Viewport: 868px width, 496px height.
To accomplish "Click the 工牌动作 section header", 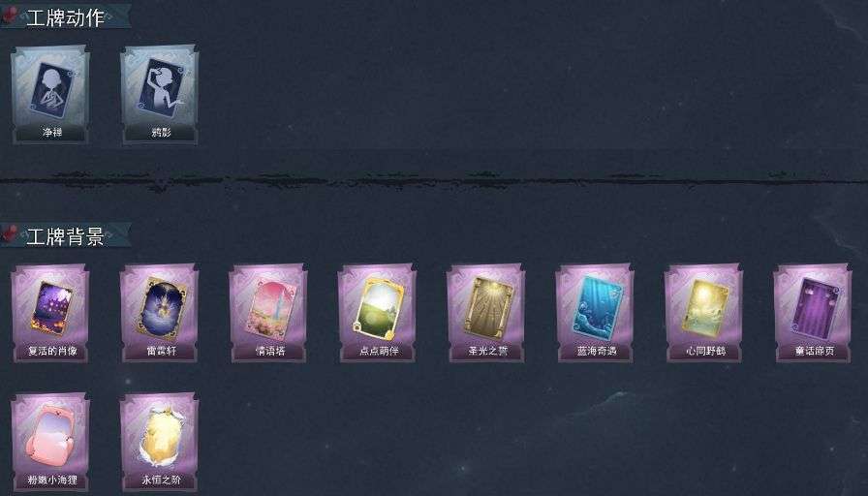I will point(65,17).
